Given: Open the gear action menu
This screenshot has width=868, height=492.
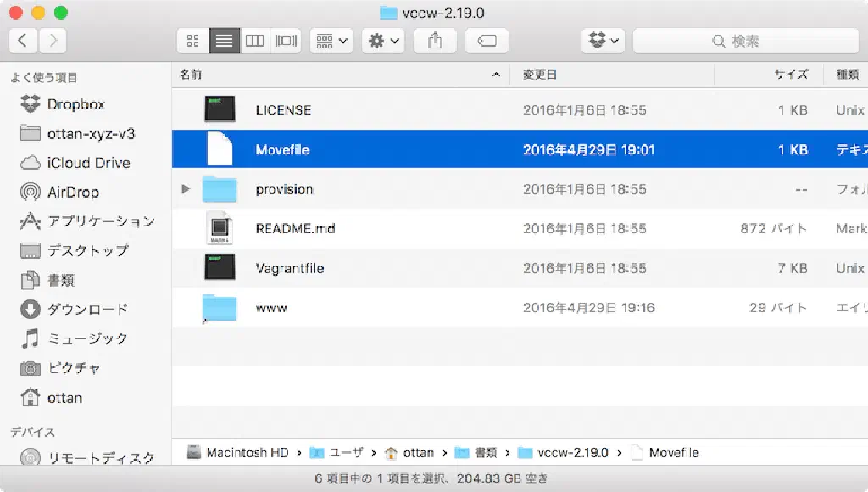Looking at the screenshot, I should click(382, 41).
